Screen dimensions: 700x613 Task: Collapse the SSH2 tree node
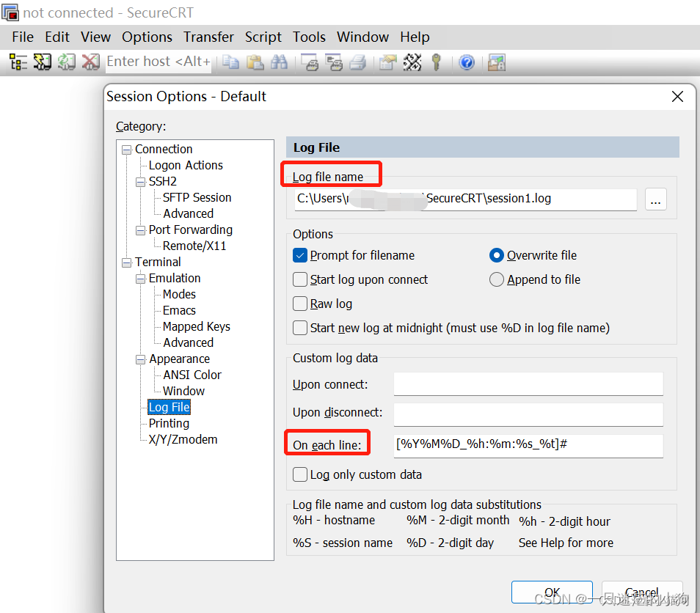tap(141, 182)
